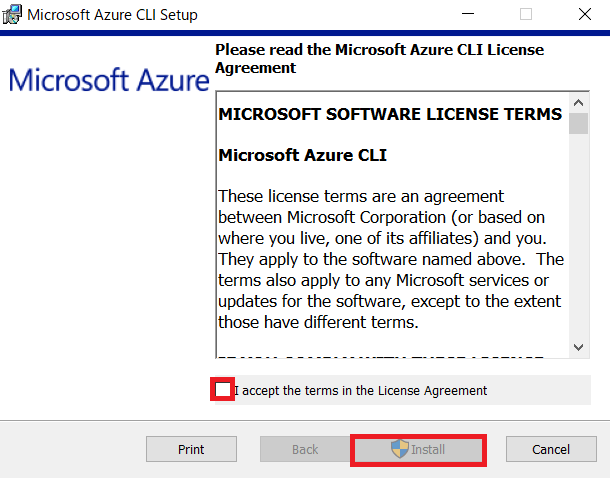The height and width of the screenshot is (478, 610).
Task: Print the license agreement
Action: click(191, 449)
